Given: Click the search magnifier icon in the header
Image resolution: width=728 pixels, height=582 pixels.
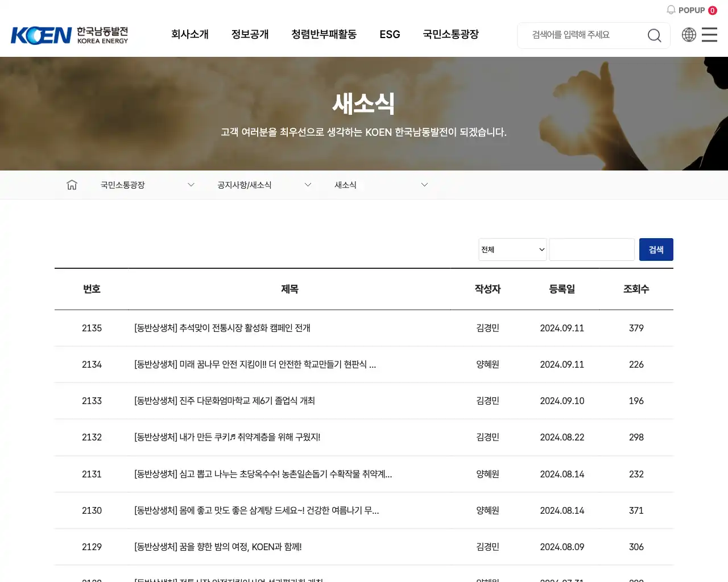Looking at the screenshot, I should pos(654,35).
